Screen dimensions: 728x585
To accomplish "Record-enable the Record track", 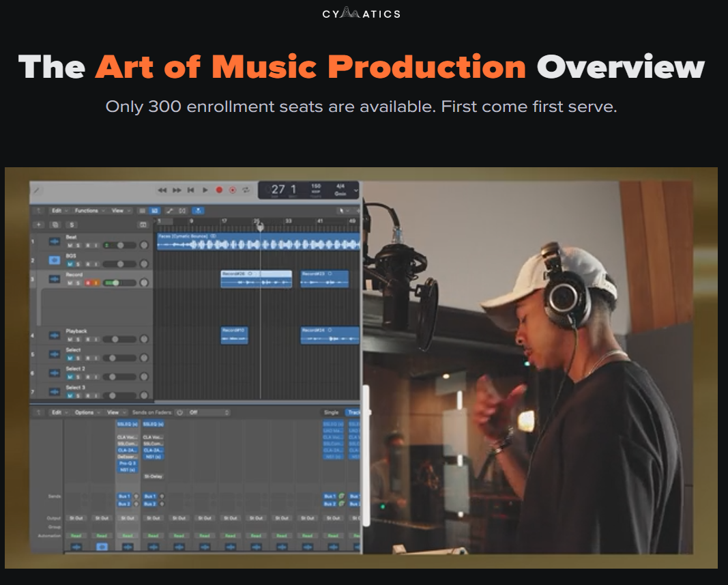I will click(88, 283).
